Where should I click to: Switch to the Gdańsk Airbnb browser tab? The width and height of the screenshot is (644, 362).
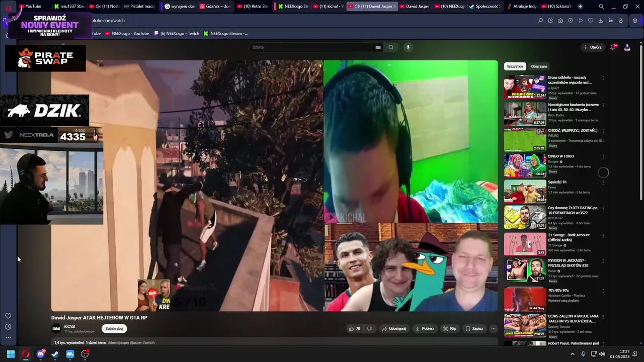215,7
